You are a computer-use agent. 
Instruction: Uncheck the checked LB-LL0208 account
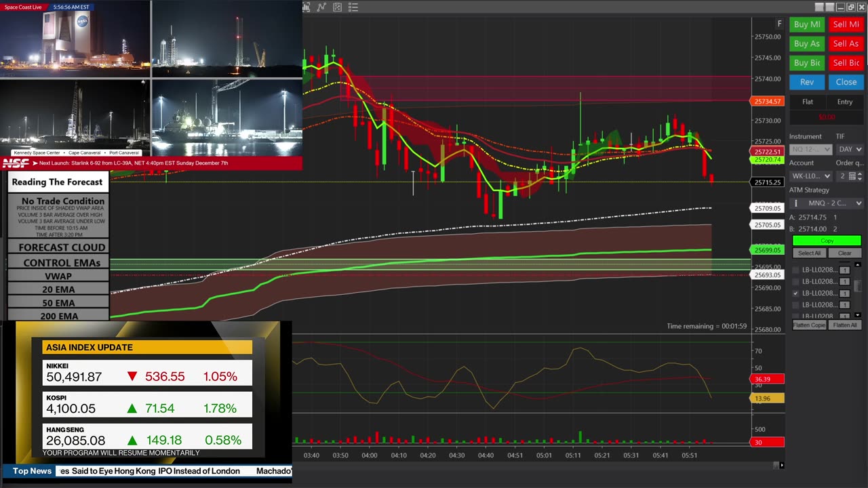796,293
